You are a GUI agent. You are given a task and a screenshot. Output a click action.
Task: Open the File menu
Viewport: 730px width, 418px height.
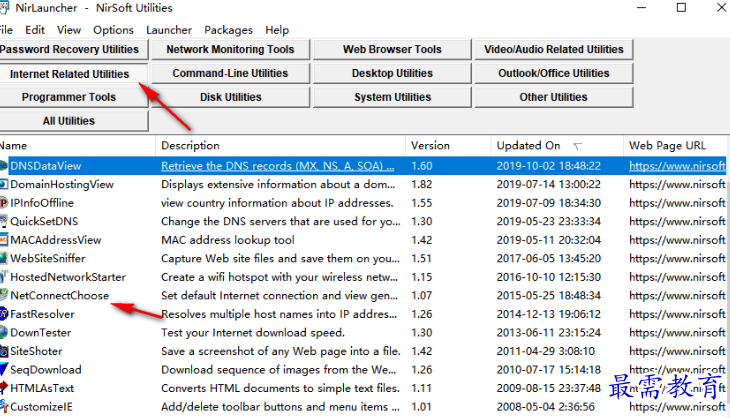(x=6, y=30)
